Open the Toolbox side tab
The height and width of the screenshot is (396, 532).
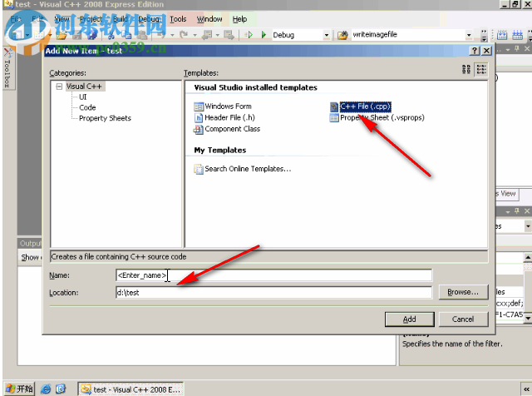7,68
